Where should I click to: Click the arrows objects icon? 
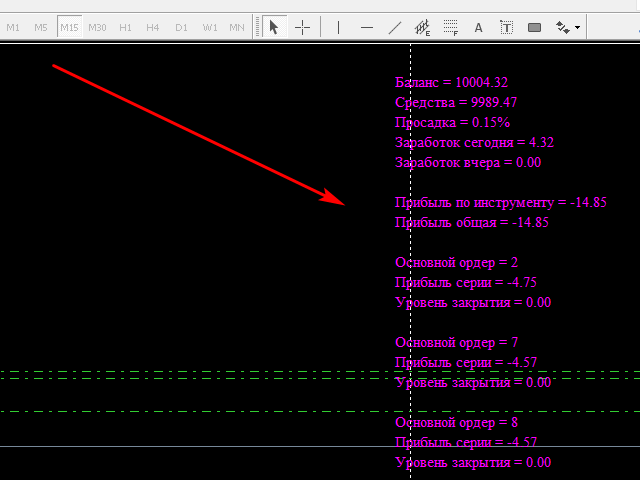point(563,27)
